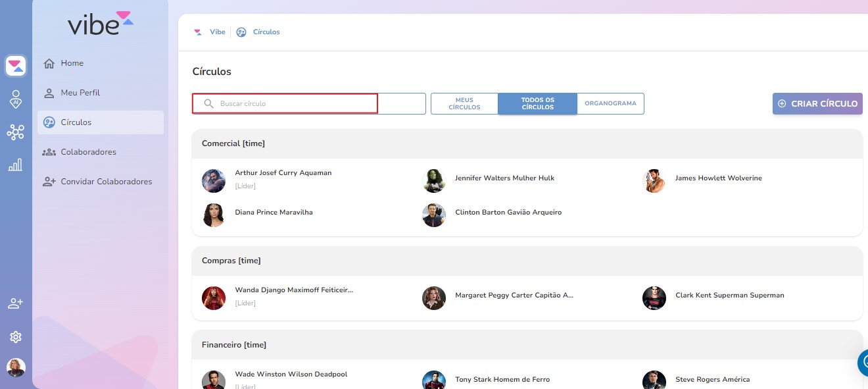Screen dimensions: 868x389
Task: Click James Howlett Wolverine's avatar
Action: (x=654, y=181)
